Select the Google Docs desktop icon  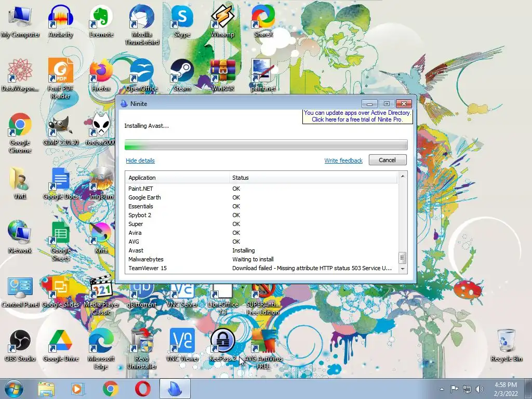pyautogui.click(x=60, y=183)
